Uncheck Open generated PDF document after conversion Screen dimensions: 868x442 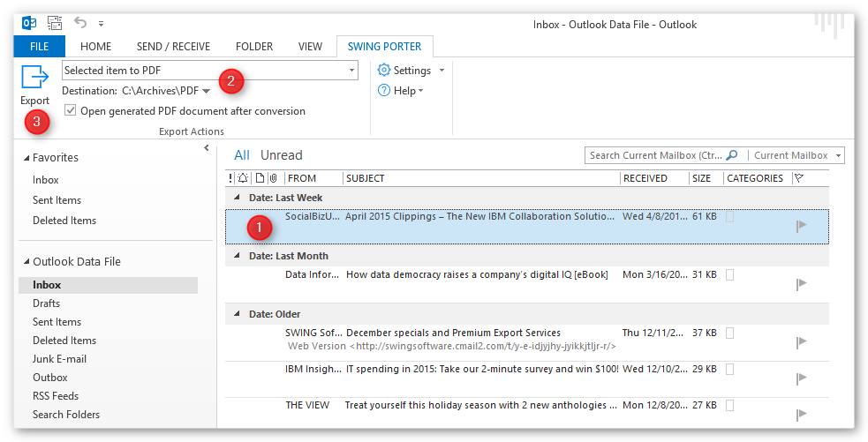[x=71, y=111]
